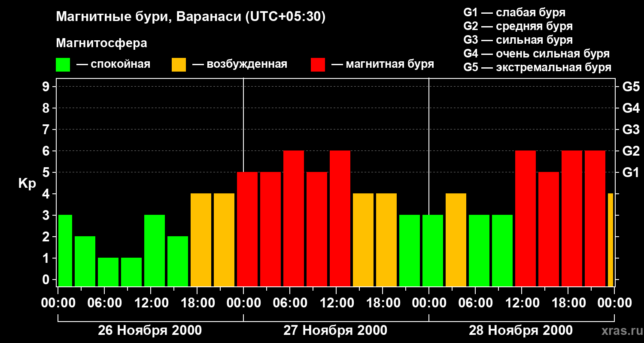This screenshot has width=644, height=343.
Task: Select the "G3" tick label beside the chart
Action: 631,129
